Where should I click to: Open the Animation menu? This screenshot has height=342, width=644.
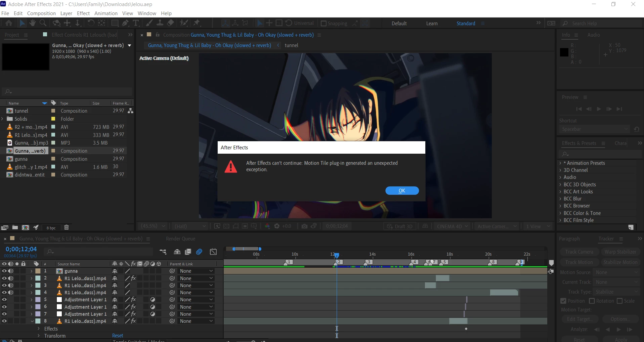coord(106,13)
